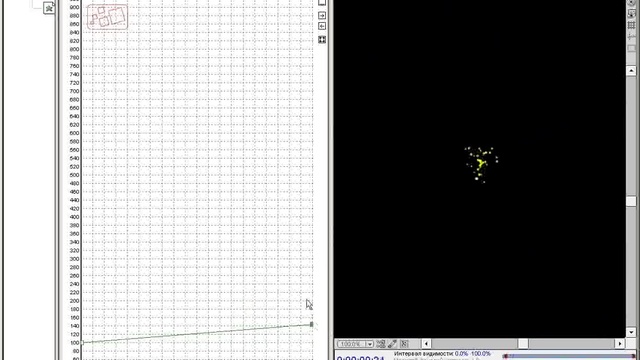640x360 pixels.
Task: Click the 0.0% visibility interval value
Action: pos(461,354)
